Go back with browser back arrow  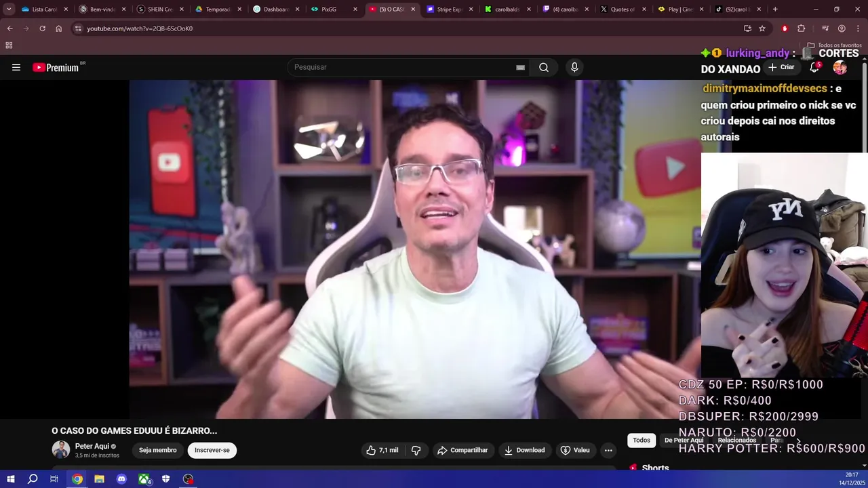tap(9, 28)
